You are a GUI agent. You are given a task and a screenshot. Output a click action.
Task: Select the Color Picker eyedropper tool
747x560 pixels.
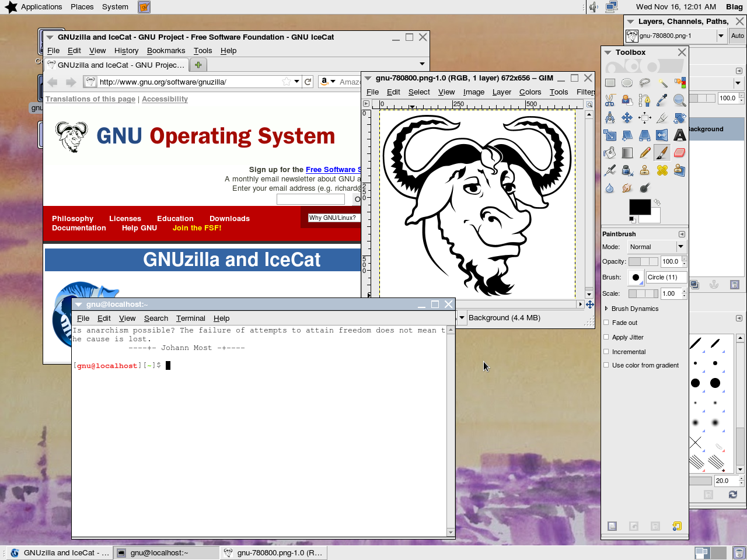[662, 100]
